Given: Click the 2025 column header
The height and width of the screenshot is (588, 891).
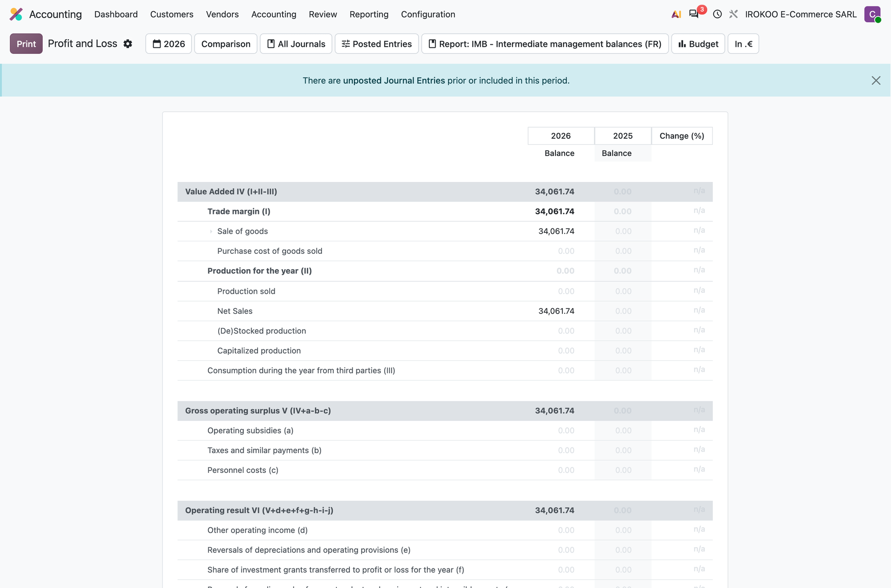Looking at the screenshot, I should (623, 136).
